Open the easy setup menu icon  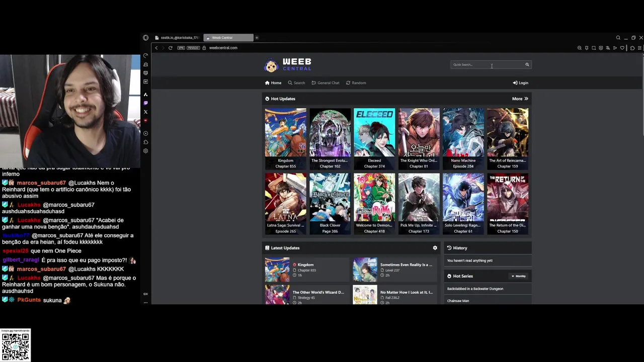[640, 48]
